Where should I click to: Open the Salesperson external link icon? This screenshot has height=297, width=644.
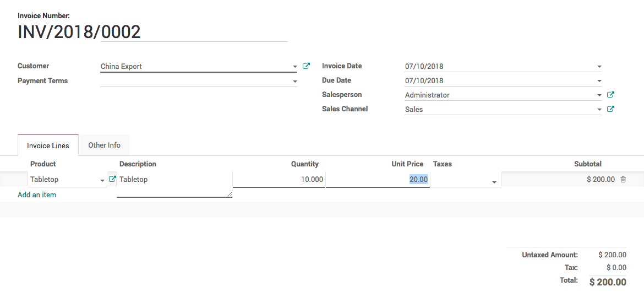click(x=610, y=95)
